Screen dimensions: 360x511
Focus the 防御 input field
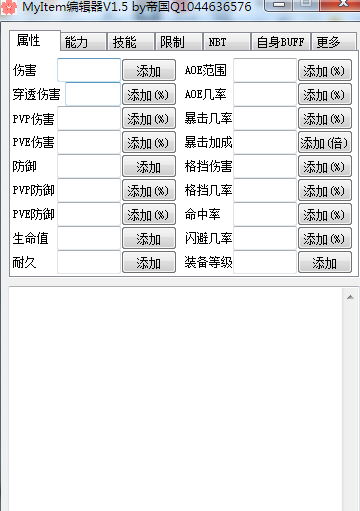click(x=89, y=166)
